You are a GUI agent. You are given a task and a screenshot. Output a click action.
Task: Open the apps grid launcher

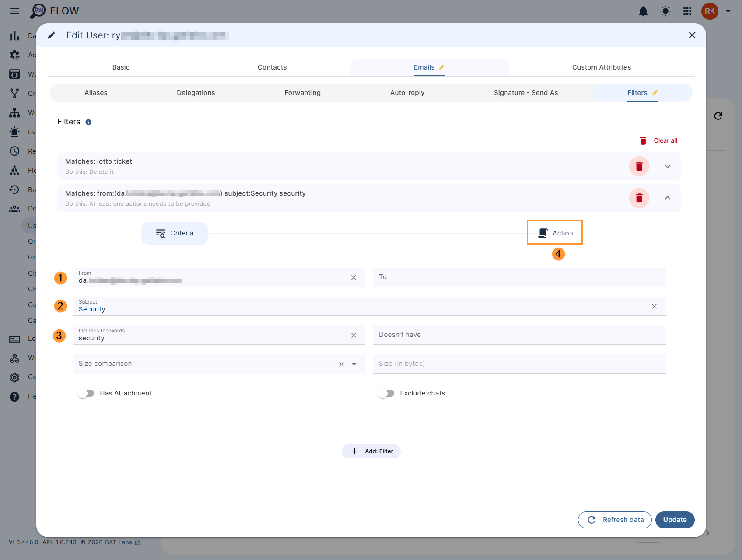(687, 11)
